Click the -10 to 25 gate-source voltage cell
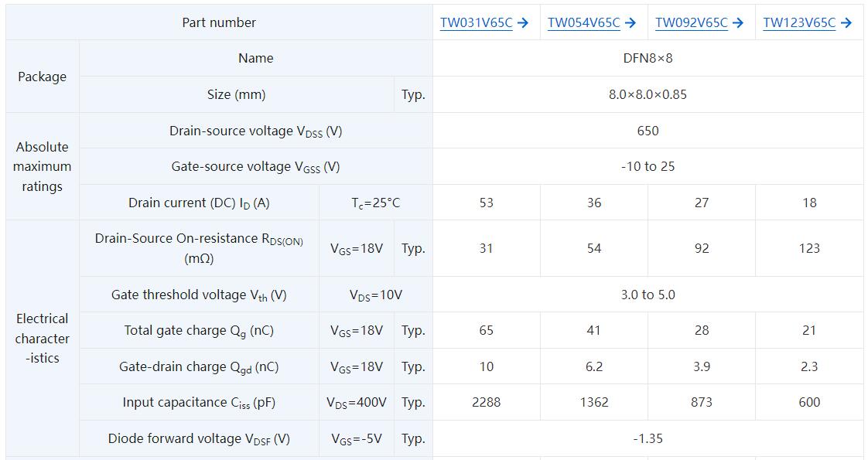868x460 pixels. (x=648, y=166)
